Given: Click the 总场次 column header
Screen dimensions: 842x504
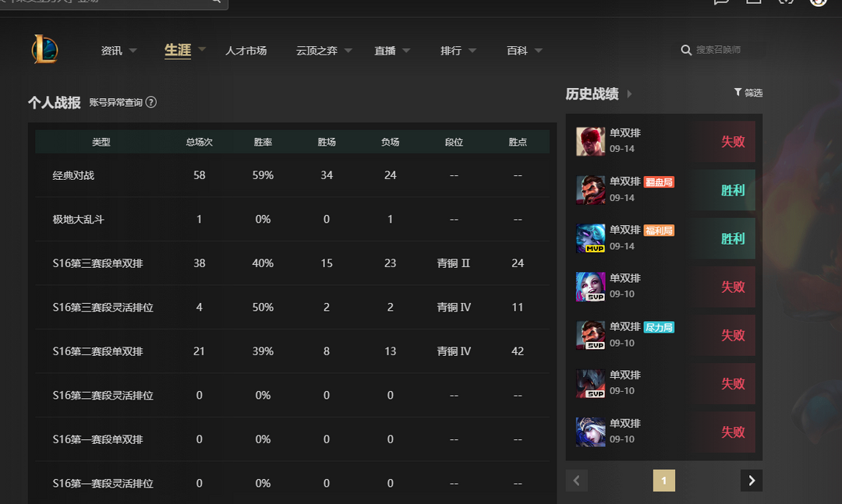Looking at the screenshot, I should (x=200, y=142).
